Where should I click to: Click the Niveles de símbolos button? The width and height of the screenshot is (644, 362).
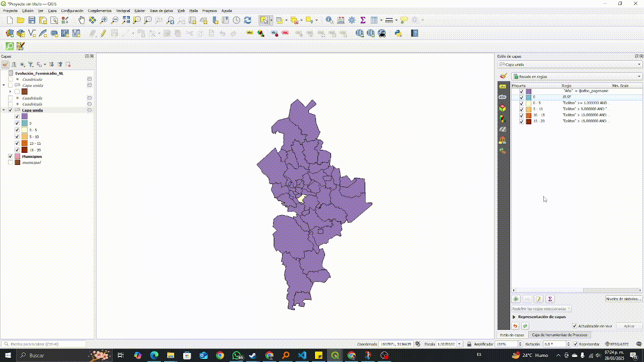[x=624, y=299]
